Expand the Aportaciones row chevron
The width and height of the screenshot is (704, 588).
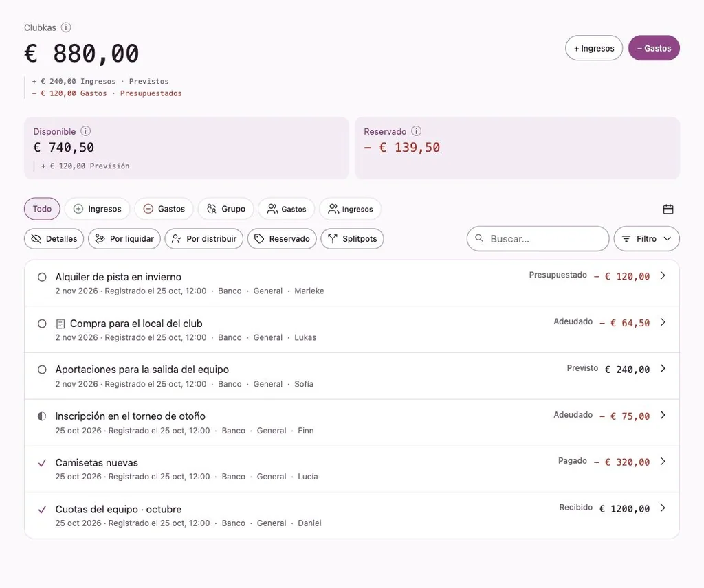[x=663, y=368]
